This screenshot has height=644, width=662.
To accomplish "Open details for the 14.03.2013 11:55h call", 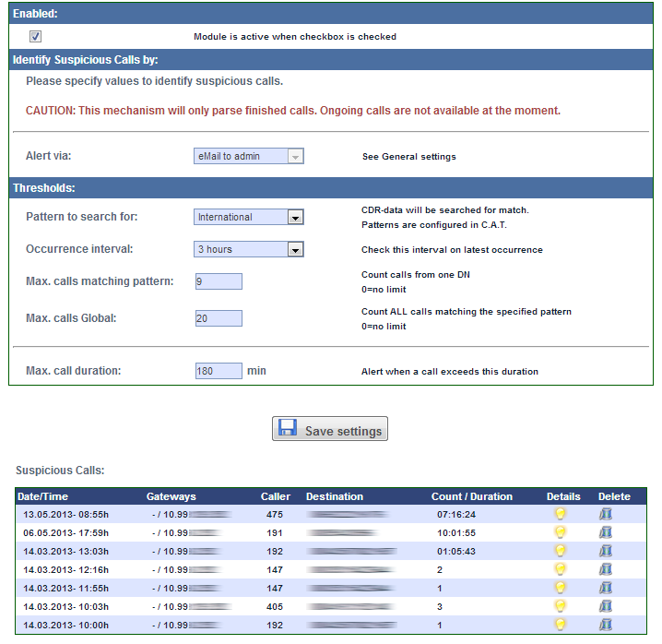I will pyautogui.click(x=560, y=588).
